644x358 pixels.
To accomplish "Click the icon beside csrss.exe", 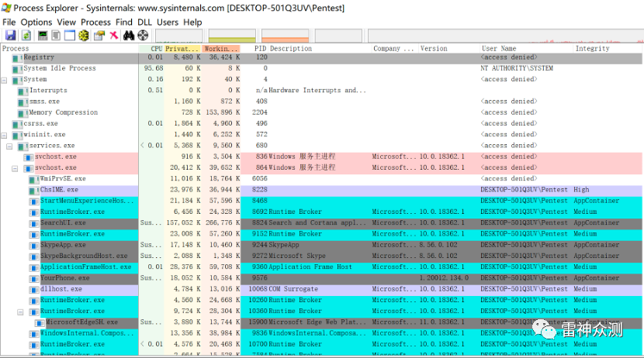I will (x=17, y=124).
